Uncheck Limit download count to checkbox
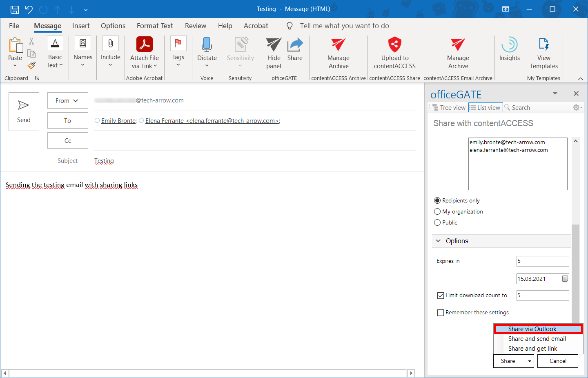This screenshot has width=588, height=378. tap(441, 296)
